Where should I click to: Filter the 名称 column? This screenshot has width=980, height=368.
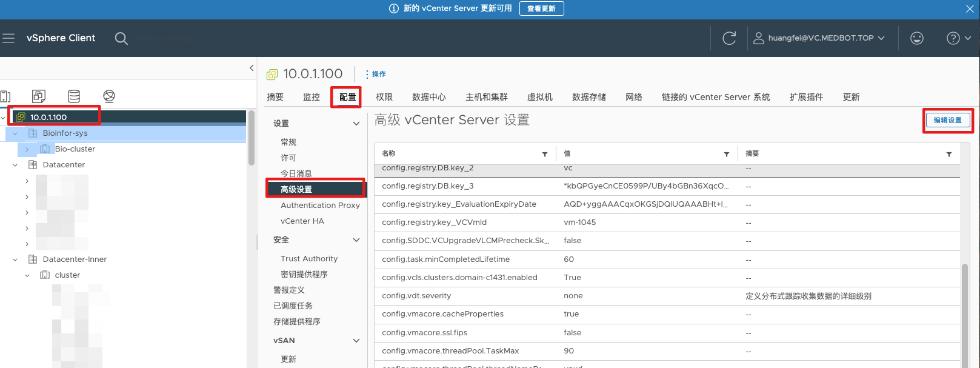545,155
